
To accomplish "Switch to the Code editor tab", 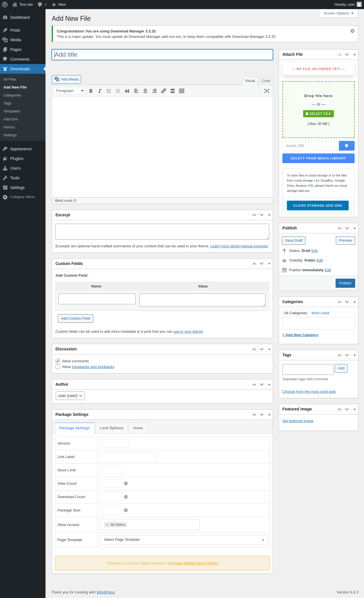I will [x=266, y=81].
